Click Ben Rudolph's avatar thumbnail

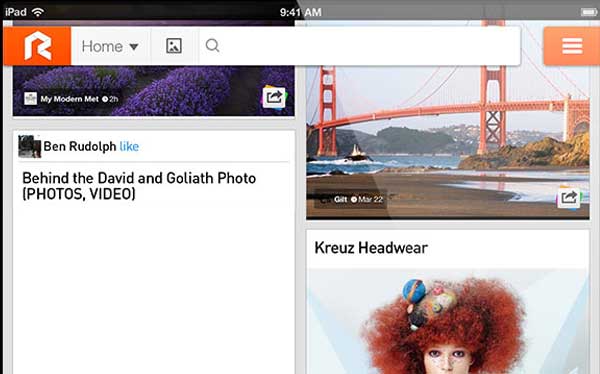(29, 146)
